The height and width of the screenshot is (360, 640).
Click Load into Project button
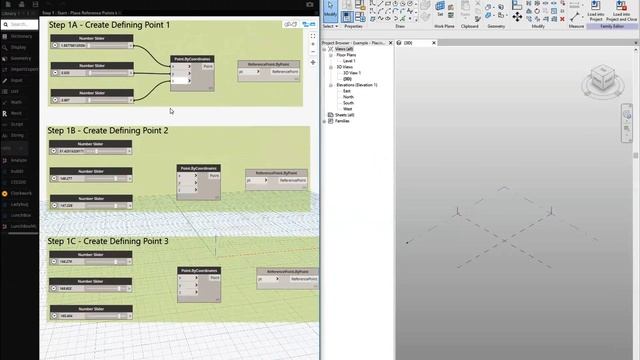click(x=596, y=11)
